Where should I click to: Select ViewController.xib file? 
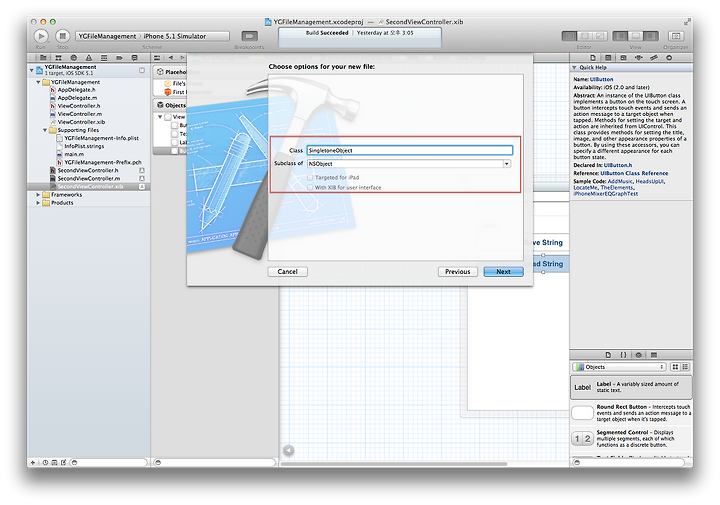click(81, 122)
